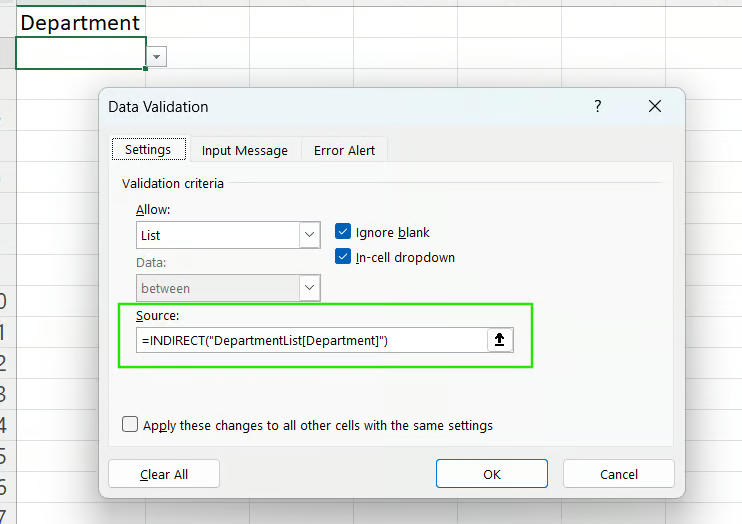This screenshot has width=742, height=524.
Task: Select the active cell below Department
Action: [81, 53]
